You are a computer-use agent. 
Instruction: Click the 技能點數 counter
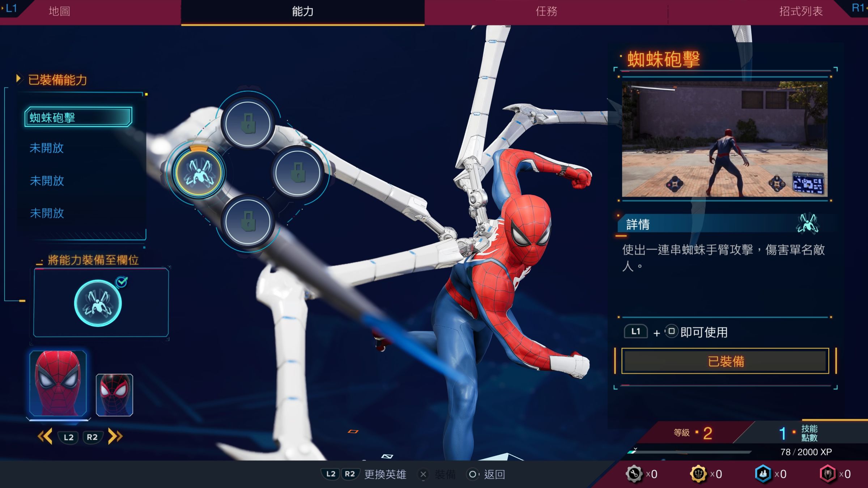(798, 433)
